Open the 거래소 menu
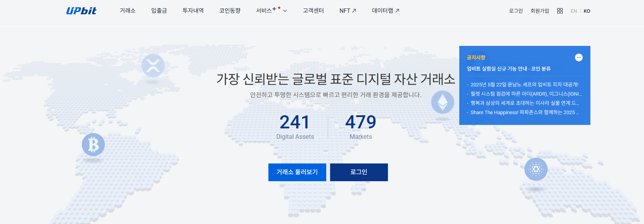Screen dimensions: 644x224 (x=128, y=11)
